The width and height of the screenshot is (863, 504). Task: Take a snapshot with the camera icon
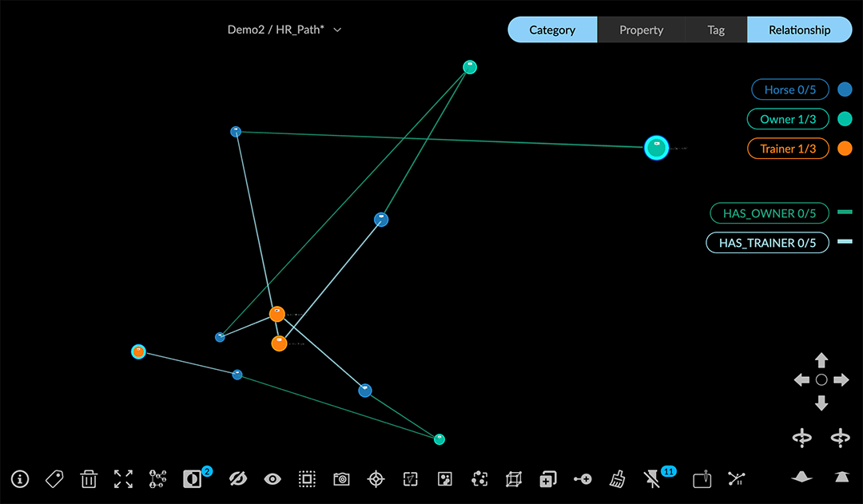coord(341,478)
